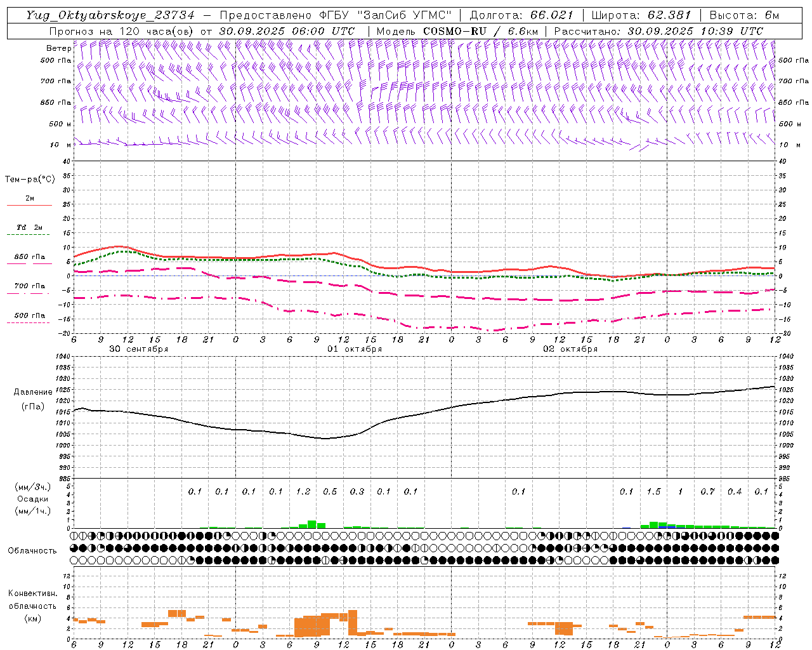Click the Давление pressure panel label
This screenshot has height=650, width=812.
pos(32,392)
